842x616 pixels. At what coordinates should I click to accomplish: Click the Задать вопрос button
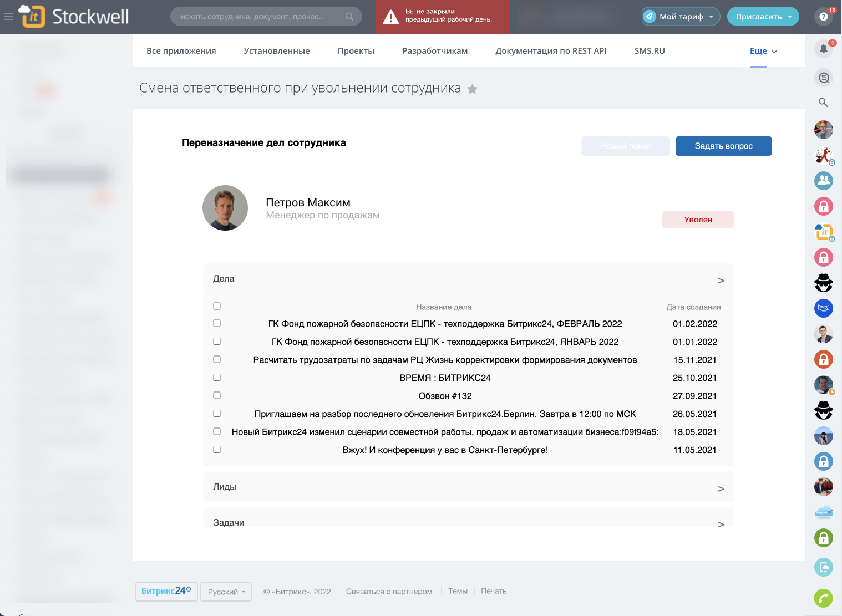point(723,146)
